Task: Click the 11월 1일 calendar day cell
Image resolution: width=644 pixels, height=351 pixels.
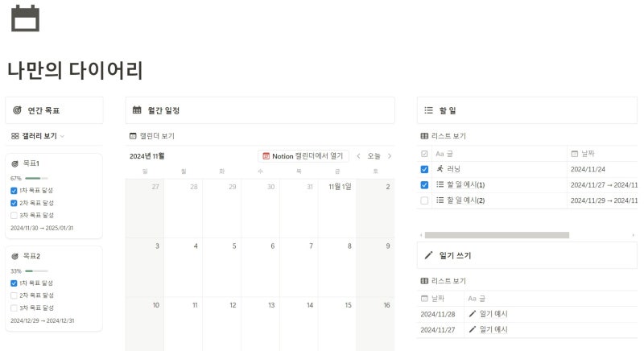Action: (x=336, y=209)
